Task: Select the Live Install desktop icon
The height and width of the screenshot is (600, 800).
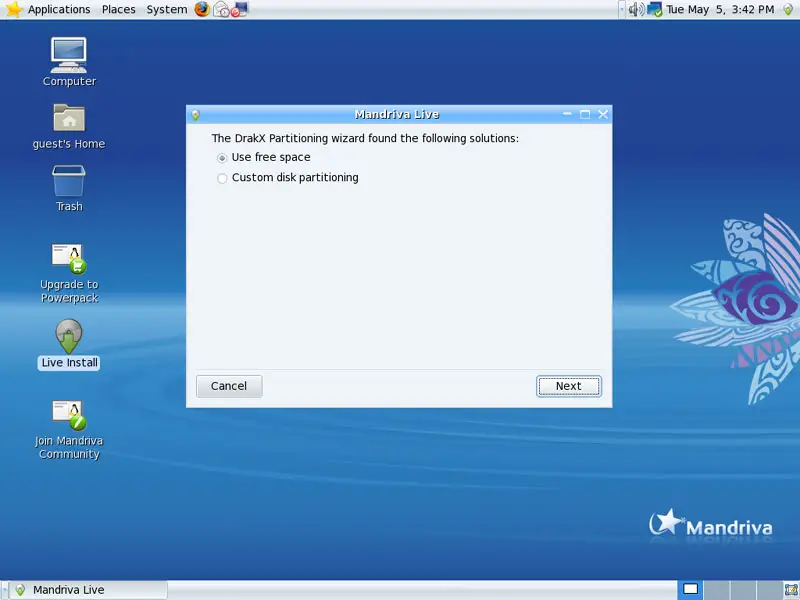Action: click(x=69, y=344)
